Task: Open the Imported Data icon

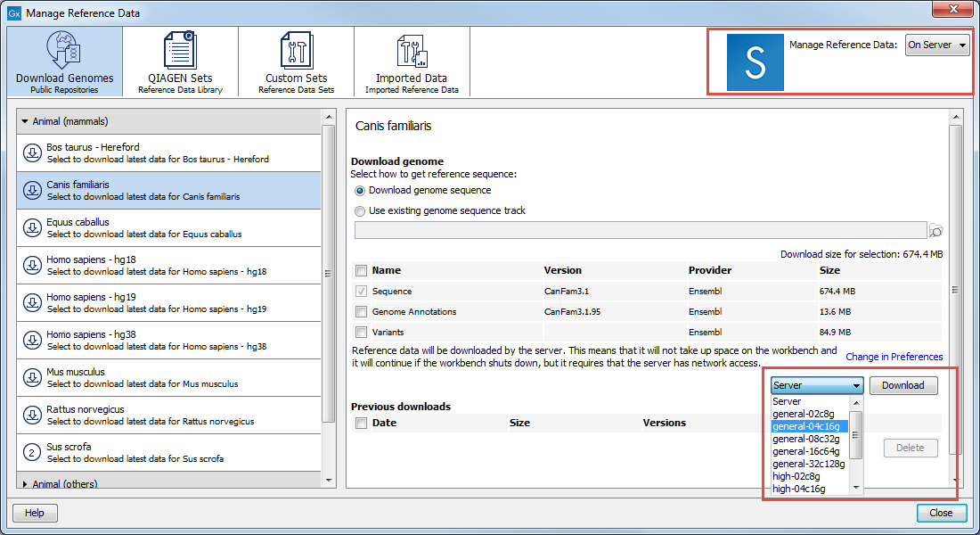Action: coord(411,50)
